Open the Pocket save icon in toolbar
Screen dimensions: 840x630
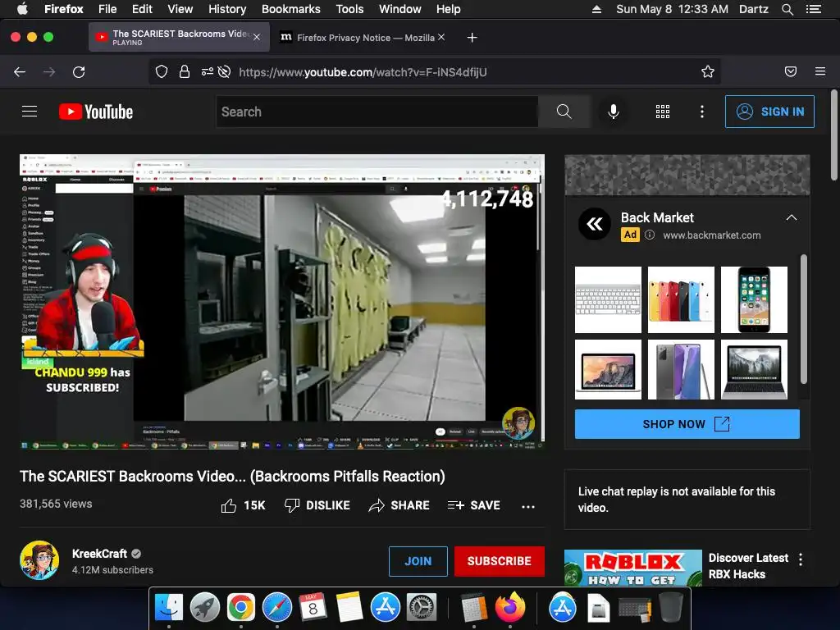pos(791,72)
